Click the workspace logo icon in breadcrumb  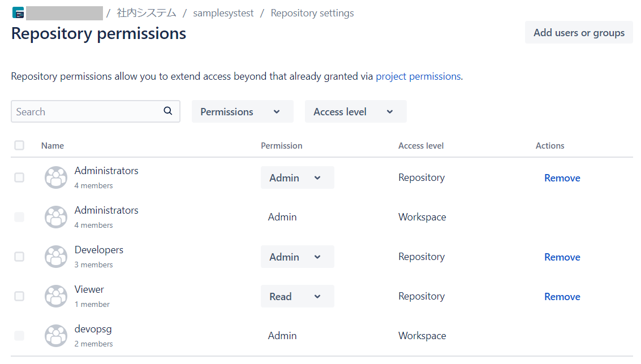18,13
